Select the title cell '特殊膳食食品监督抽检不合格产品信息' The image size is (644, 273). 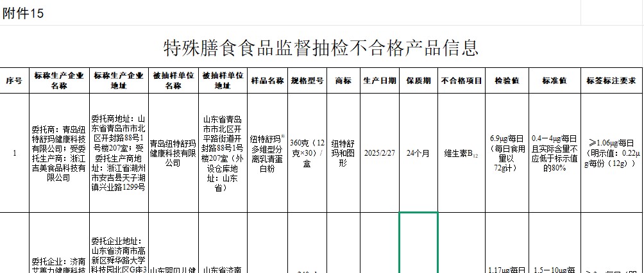[x=321, y=48]
